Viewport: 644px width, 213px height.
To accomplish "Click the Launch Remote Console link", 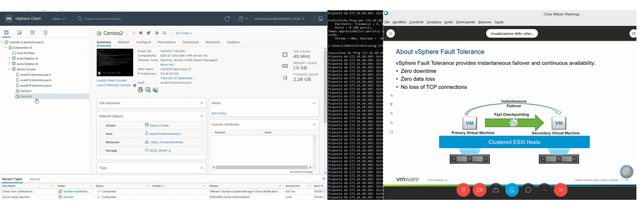I will click(115, 85).
